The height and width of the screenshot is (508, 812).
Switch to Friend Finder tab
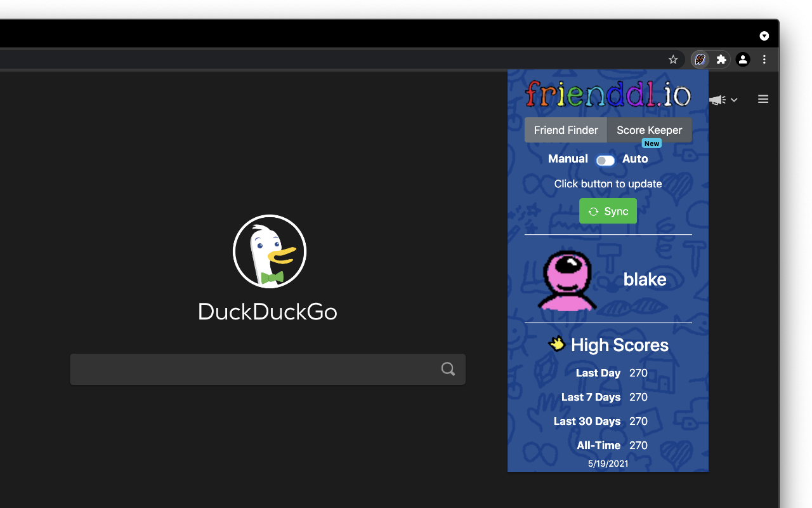566,130
